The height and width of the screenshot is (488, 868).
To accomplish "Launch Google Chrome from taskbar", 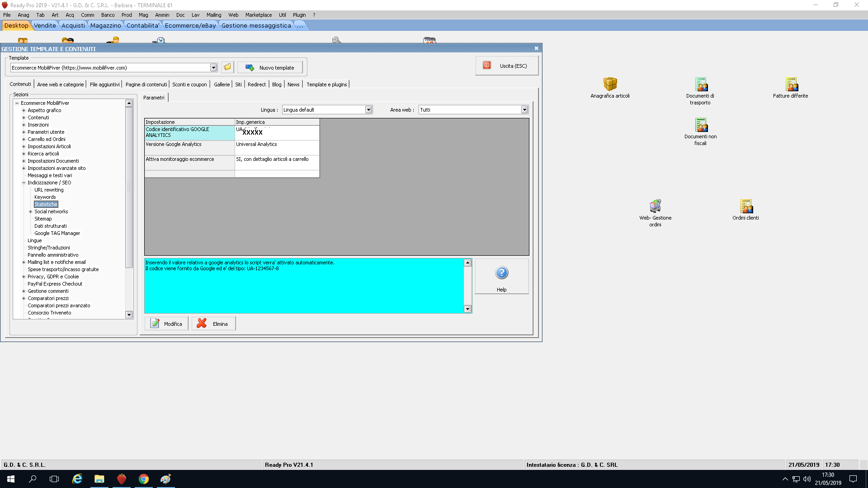I will 144,479.
